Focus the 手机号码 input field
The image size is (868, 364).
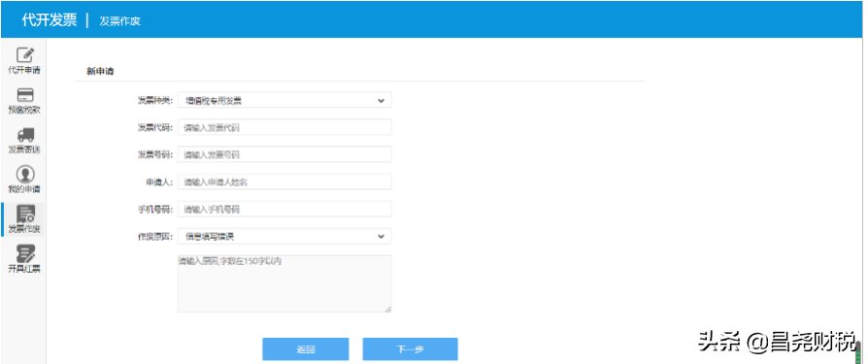pos(284,209)
